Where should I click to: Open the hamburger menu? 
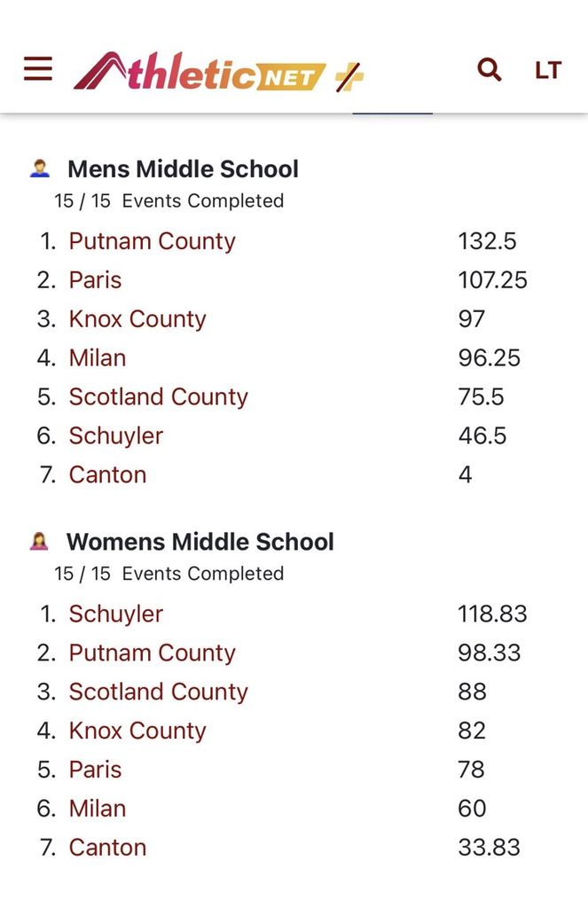pos(38,69)
